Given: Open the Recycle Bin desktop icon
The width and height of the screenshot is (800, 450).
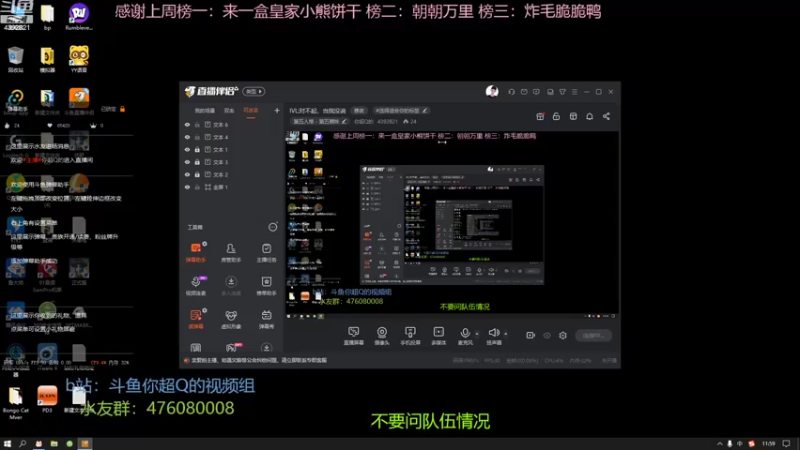Looking at the screenshot, I should [16, 59].
